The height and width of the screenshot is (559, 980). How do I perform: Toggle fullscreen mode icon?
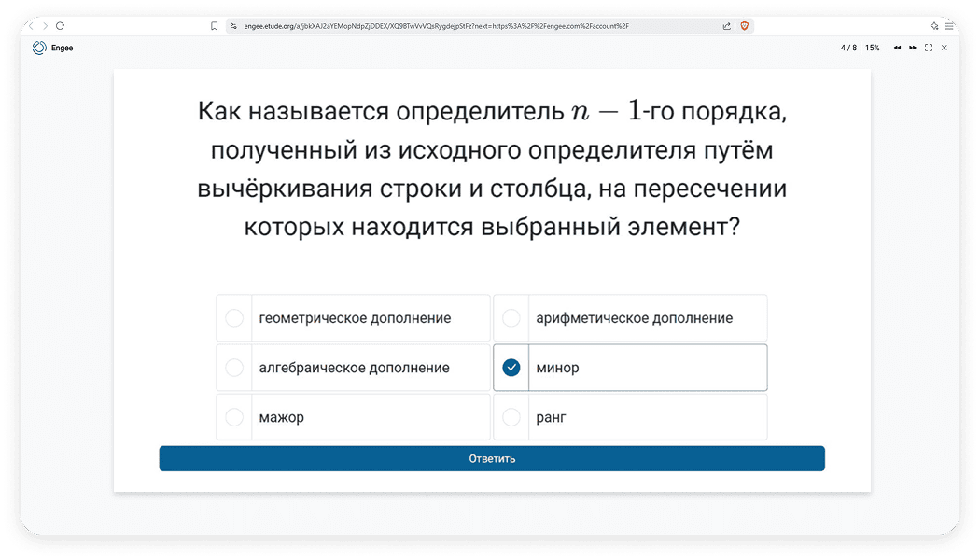tap(929, 48)
